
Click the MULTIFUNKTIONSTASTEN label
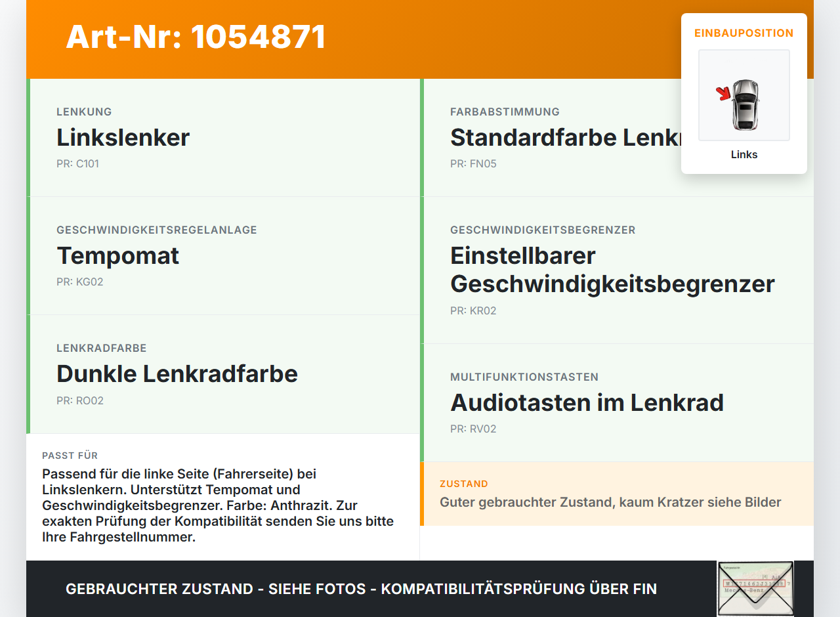pyautogui.click(x=524, y=377)
